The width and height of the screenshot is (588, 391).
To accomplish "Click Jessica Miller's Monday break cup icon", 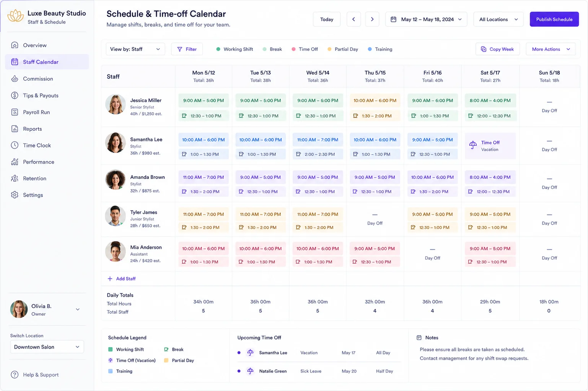I will (x=184, y=116).
